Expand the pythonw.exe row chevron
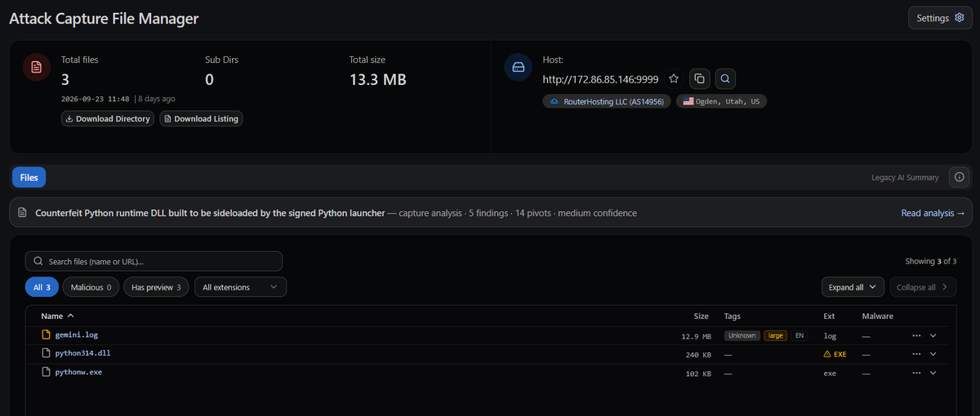The width and height of the screenshot is (980, 416). point(933,373)
